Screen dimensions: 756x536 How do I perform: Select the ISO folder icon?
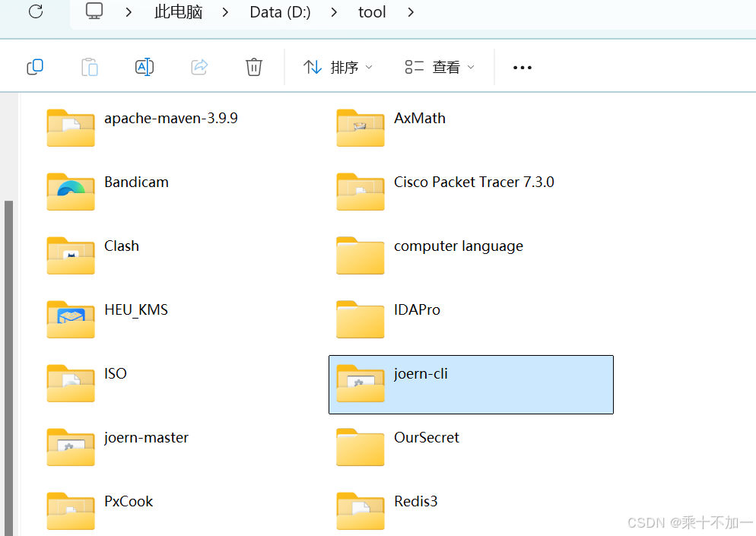pyautogui.click(x=71, y=383)
